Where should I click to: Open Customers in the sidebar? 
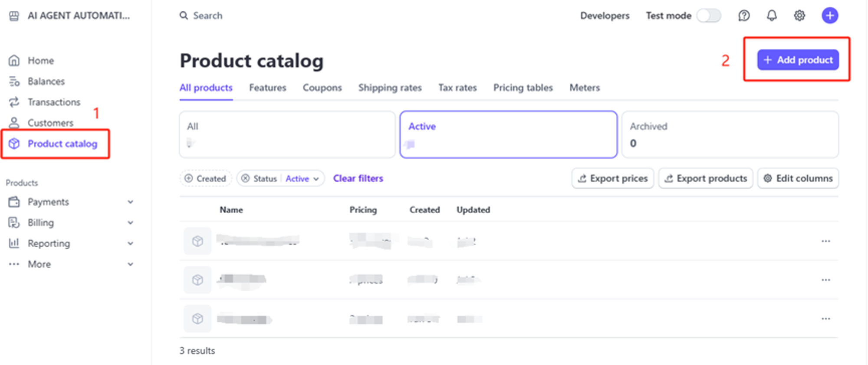[50, 123]
